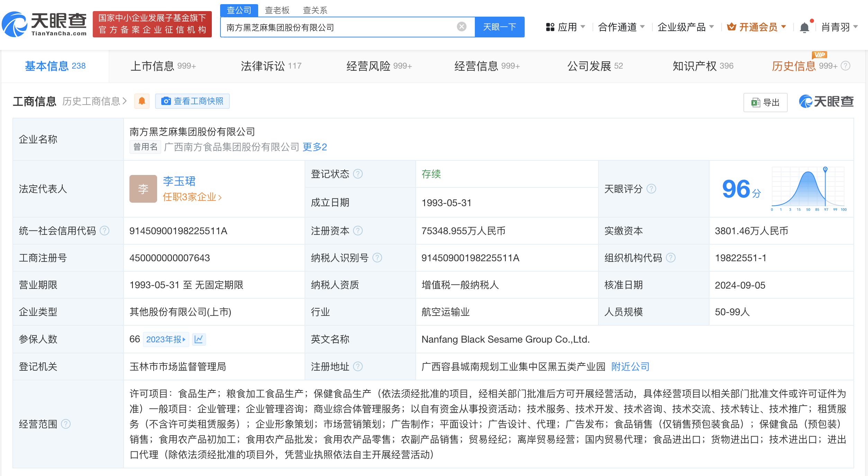点击注册地址旁的附近公司链接
The image size is (868, 476).
point(629,367)
